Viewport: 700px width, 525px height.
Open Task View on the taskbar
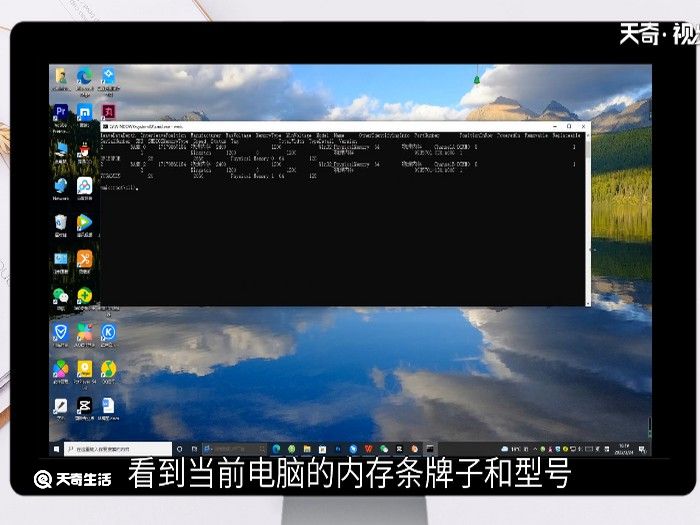point(195,449)
